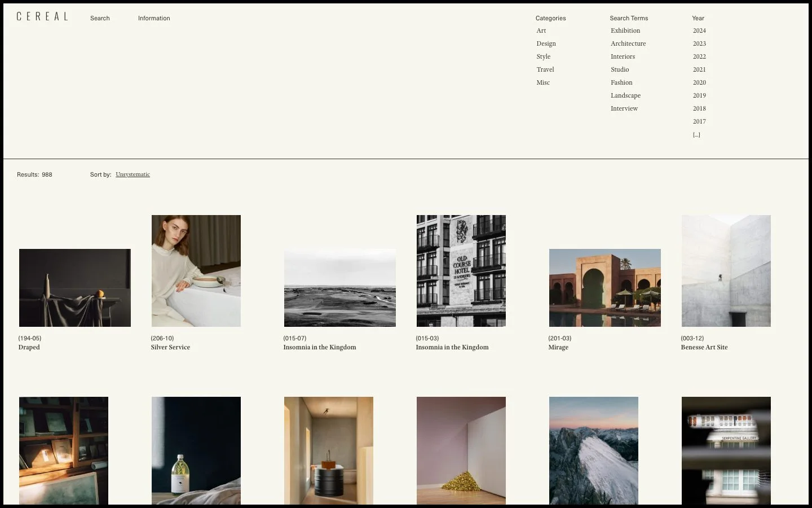The image size is (812, 508).
Task: Filter results to year 2024
Action: pos(699,30)
